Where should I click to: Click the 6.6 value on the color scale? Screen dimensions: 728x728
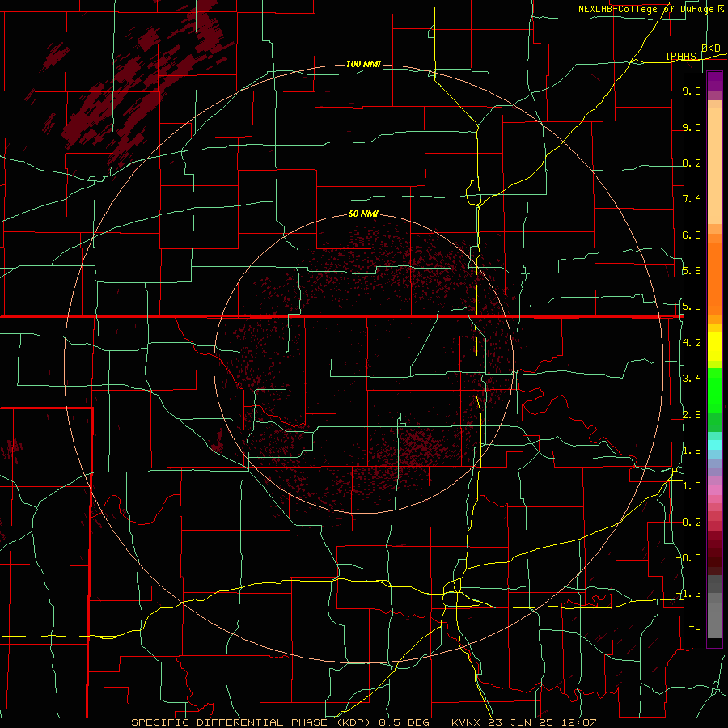pos(692,235)
